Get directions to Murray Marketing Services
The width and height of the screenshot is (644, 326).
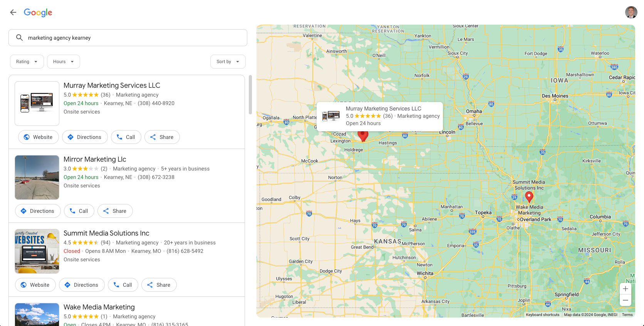click(x=85, y=137)
